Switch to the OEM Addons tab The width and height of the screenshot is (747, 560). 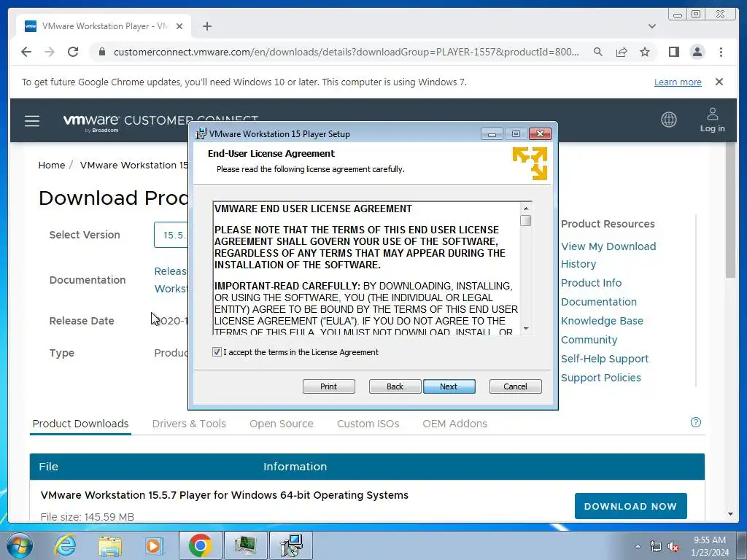(x=455, y=424)
